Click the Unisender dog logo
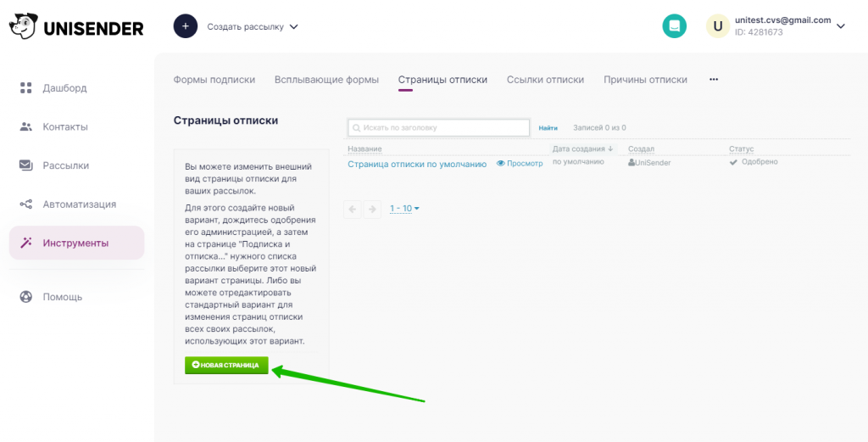Viewport: 868px width, 442px height. coord(23,27)
